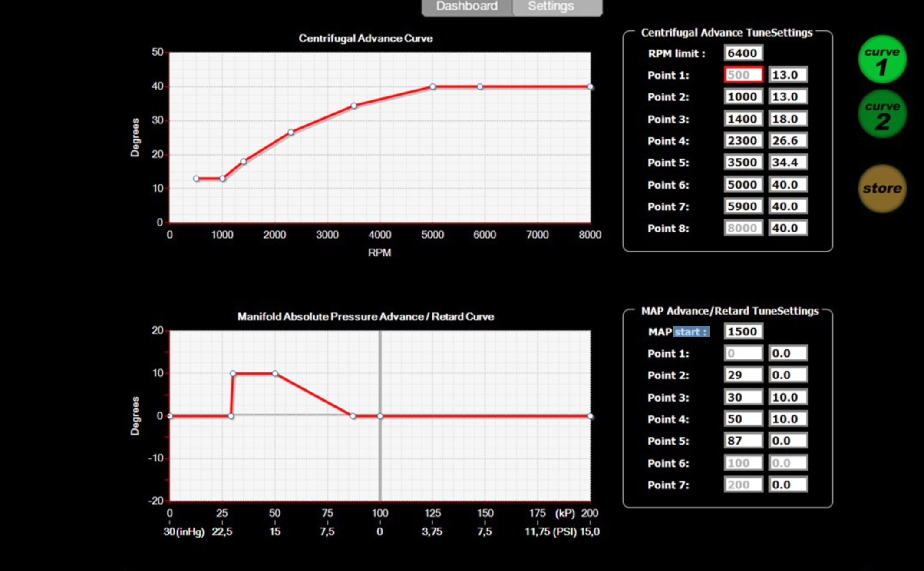Click centrifugal Point 7 RPM field 5900
This screenshot has height=571, width=924.
743,206
